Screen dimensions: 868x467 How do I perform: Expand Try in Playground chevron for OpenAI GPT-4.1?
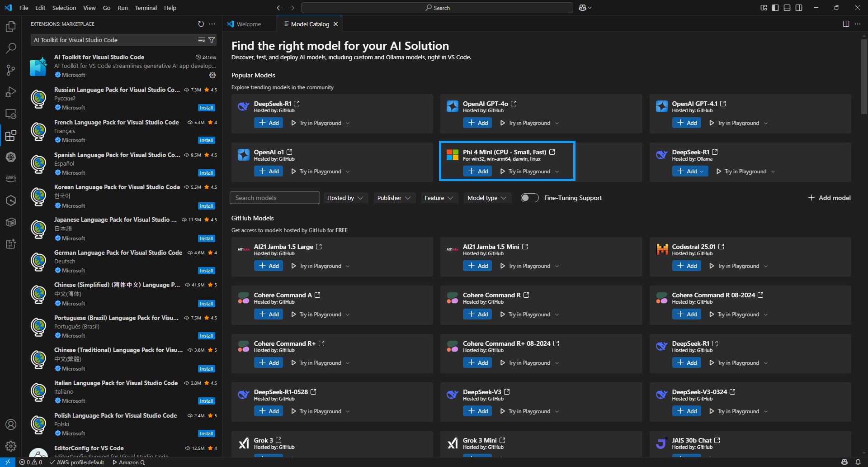tap(766, 123)
